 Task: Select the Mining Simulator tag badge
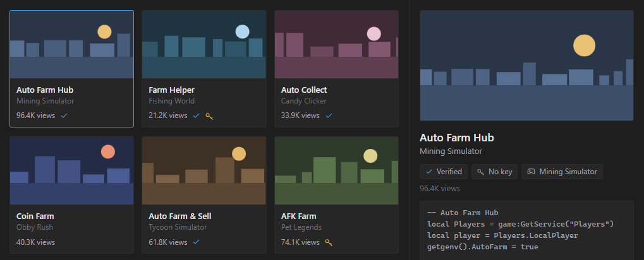coord(562,172)
